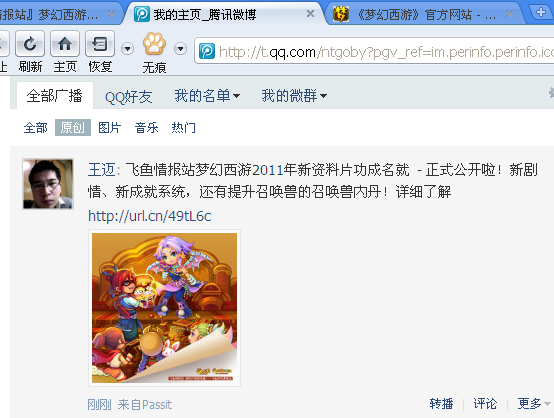Viewport: 554px width, 418px height.
Task: Toggle the paw-print 无痕 private browsing icon
Action: click(x=154, y=44)
